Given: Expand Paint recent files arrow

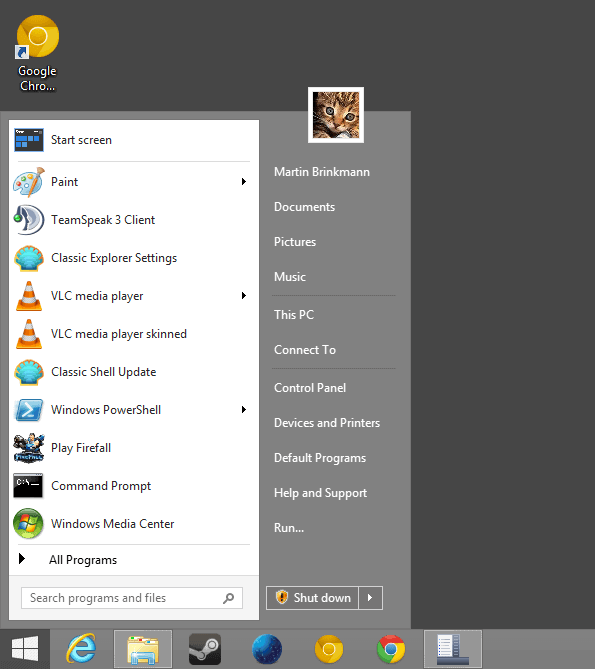Looking at the screenshot, I should [x=244, y=182].
